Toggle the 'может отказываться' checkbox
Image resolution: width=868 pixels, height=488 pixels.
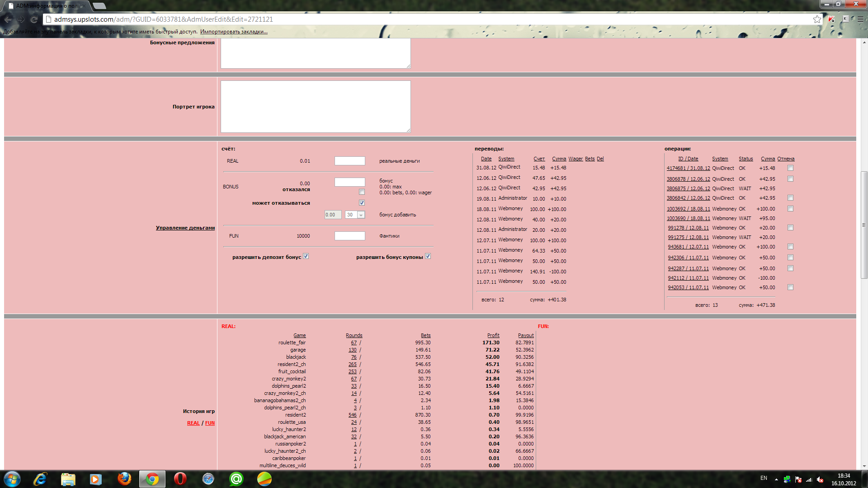tap(362, 203)
